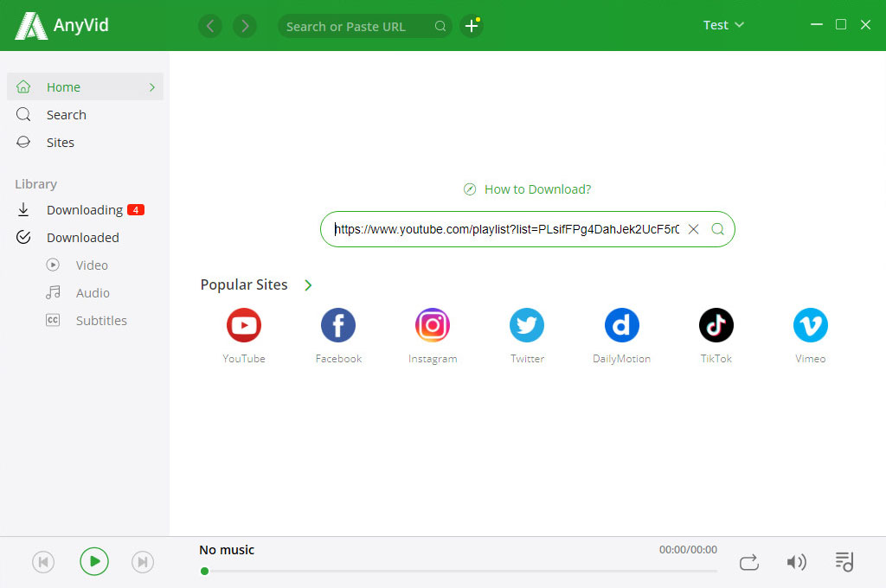The height and width of the screenshot is (588, 886).
Task: Click the playback progress slider
Action: [x=459, y=571]
